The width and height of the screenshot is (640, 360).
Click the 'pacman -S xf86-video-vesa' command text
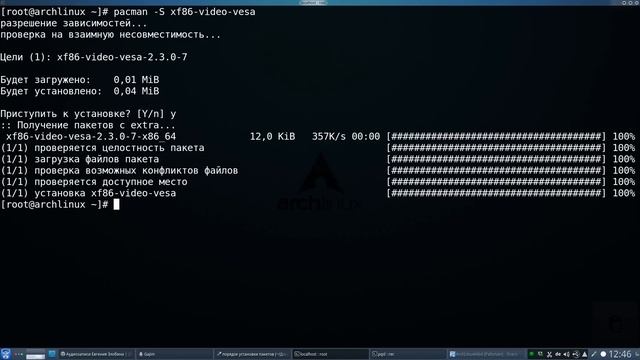pyautogui.click(x=184, y=12)
